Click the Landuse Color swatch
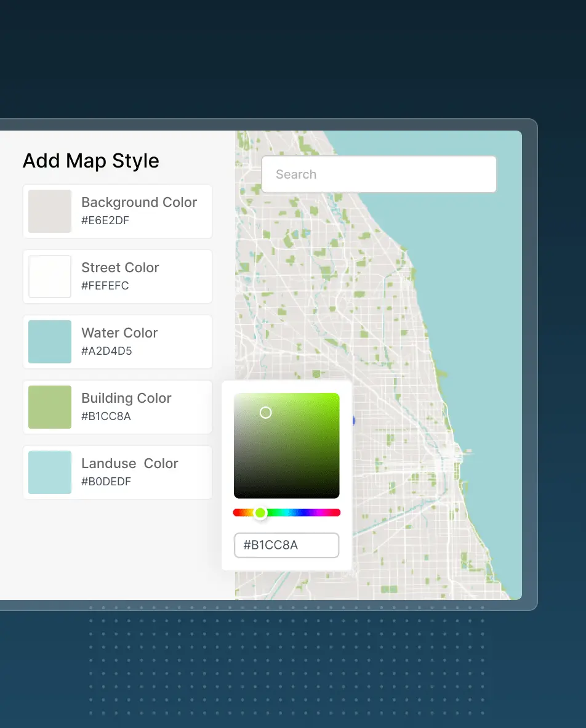 click(x=50, y=472)
